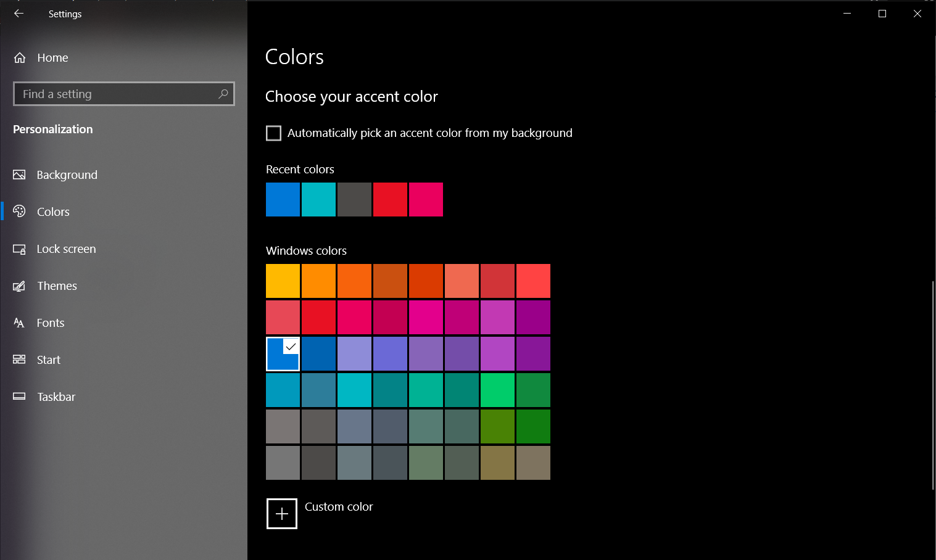Pick dark gray in Recent colors
Image resolution: width=936 pixels, height=560 pixels.
click(x=354, y=199)
